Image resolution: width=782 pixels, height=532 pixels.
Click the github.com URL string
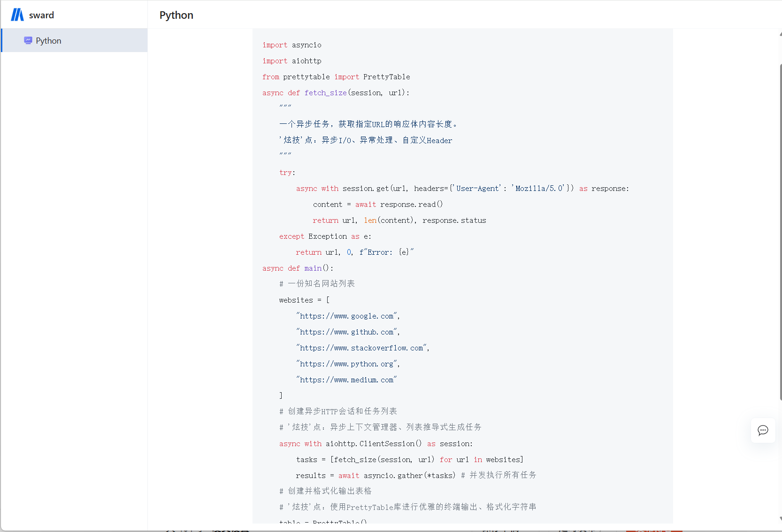(348, 332)
